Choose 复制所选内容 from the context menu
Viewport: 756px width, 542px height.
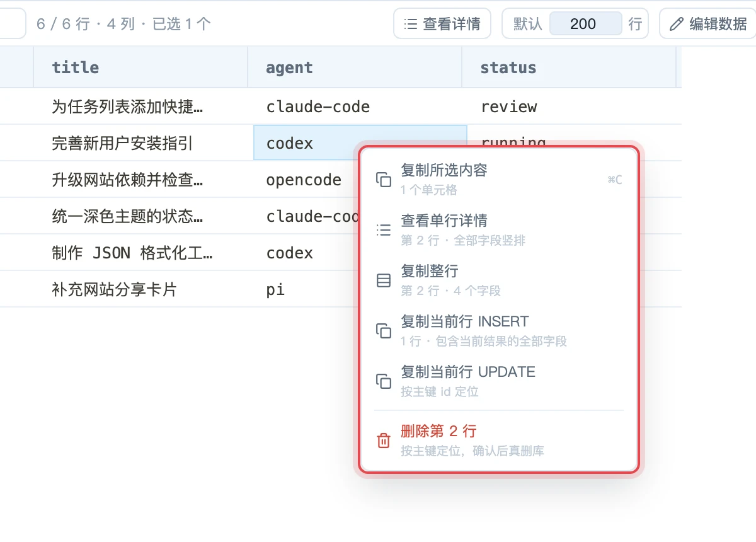click(499, 180)
